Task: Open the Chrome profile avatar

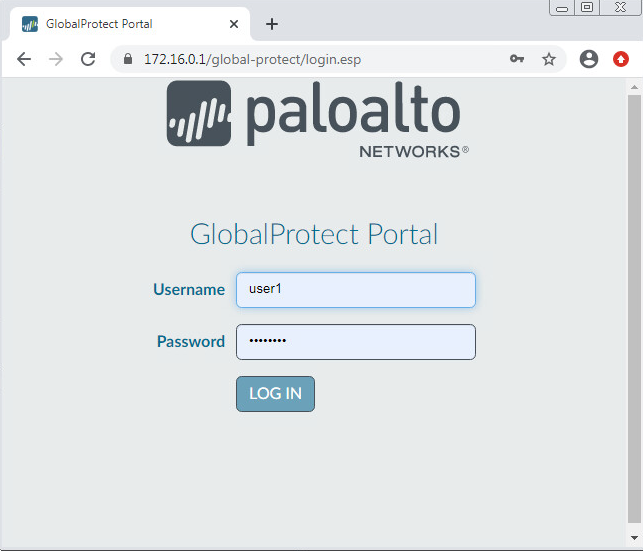Action: tap(588, 59)
